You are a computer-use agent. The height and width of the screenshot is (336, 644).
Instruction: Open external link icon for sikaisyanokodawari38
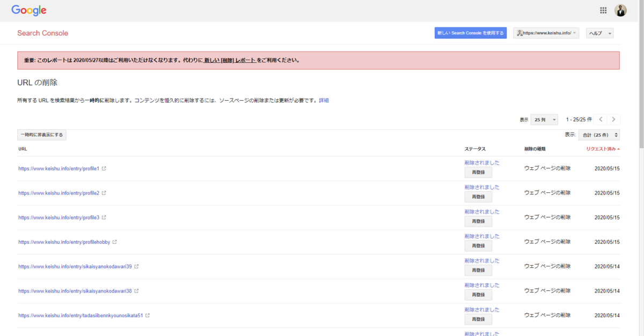[136, 291]
